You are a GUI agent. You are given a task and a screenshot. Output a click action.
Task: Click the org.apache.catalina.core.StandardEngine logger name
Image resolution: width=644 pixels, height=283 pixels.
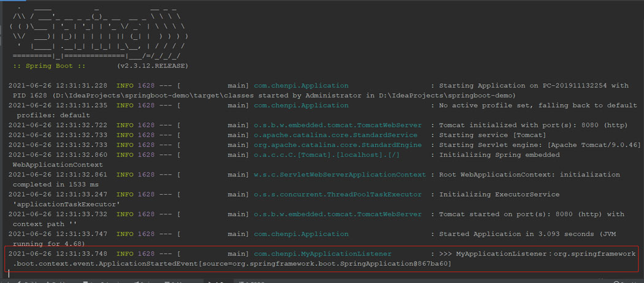tap(337, 145)
